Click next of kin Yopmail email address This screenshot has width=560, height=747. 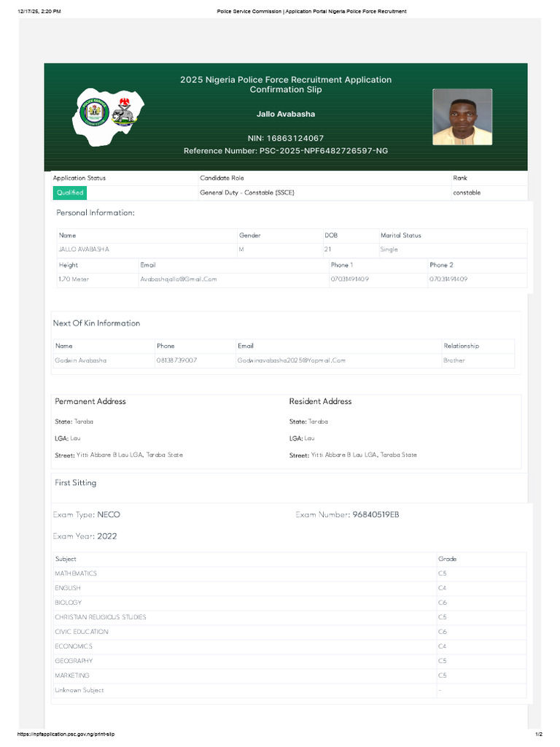[292, 360]
